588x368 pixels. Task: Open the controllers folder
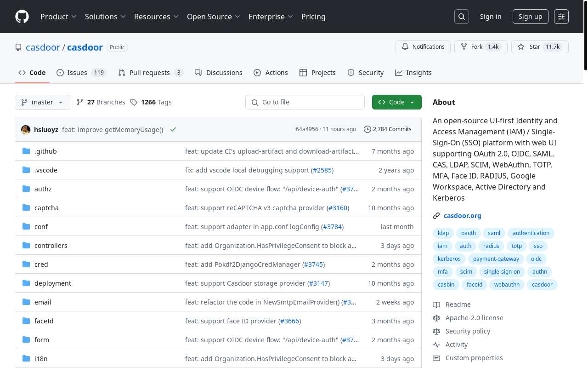[x=51, y=245]
